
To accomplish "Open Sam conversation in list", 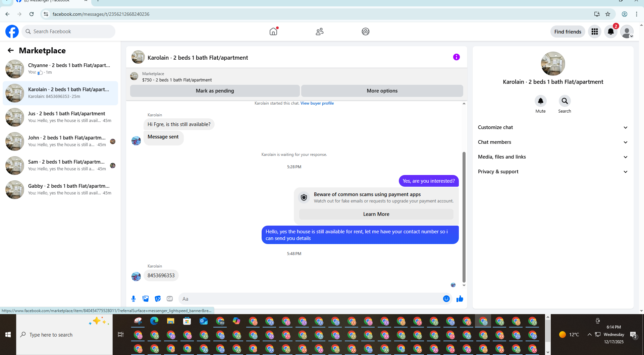I will click(x=60, y=165).
